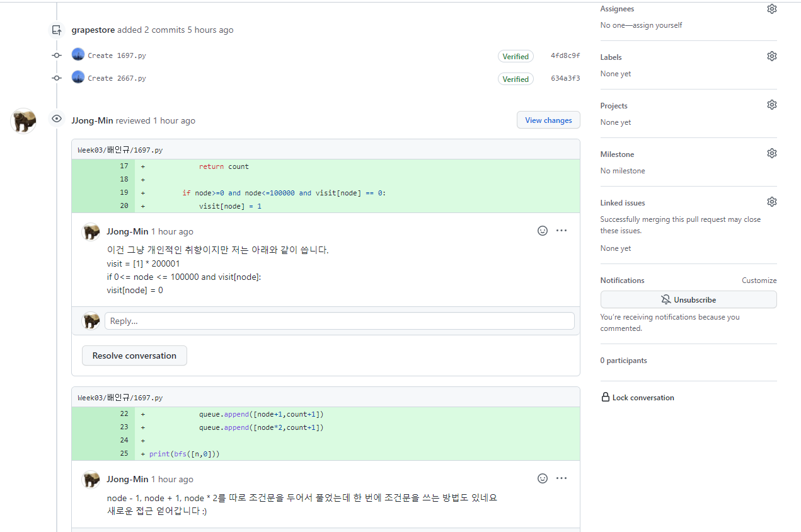The width and height of the screenshot is (801, 532).
Task: Click the review eye icon
Action: tap(57, 119)
